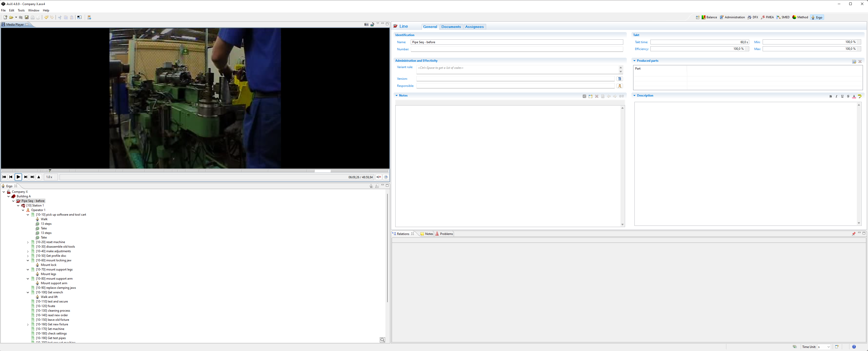Viewport: 868px width, 351px height.
Task: Collapse the [10-60] mount locking jaw node
Action: tap(28, 260)
